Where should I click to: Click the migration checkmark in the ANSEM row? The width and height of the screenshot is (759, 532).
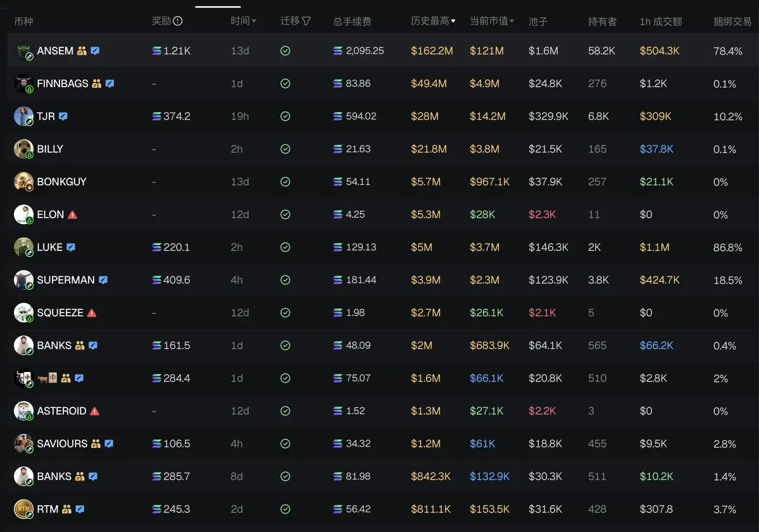[285, 51]
